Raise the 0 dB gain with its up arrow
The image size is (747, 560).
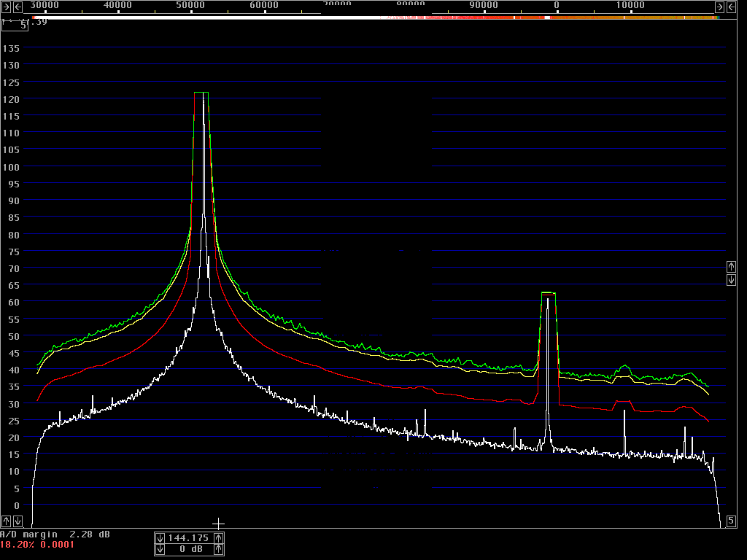tap(218, 550)
